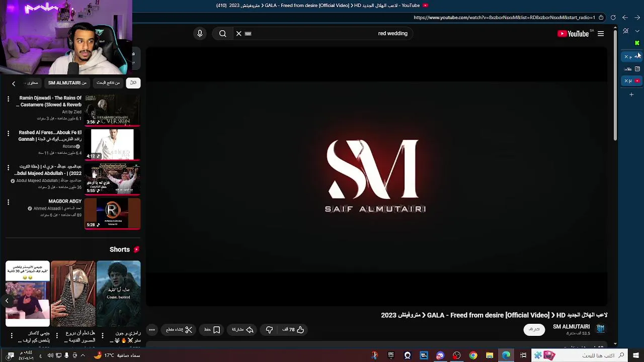Select the 'SM ALMUTAIRI' filter chip

67,83
